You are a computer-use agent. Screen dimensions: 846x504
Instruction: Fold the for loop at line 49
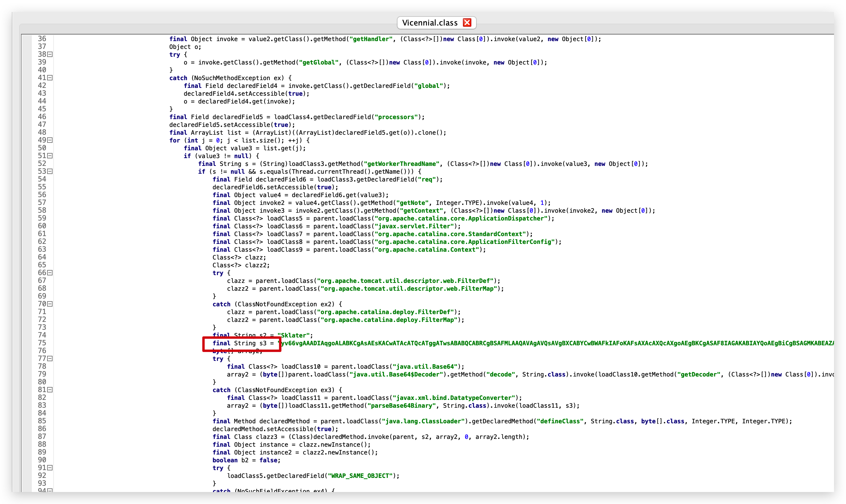(x=50, y=140)
